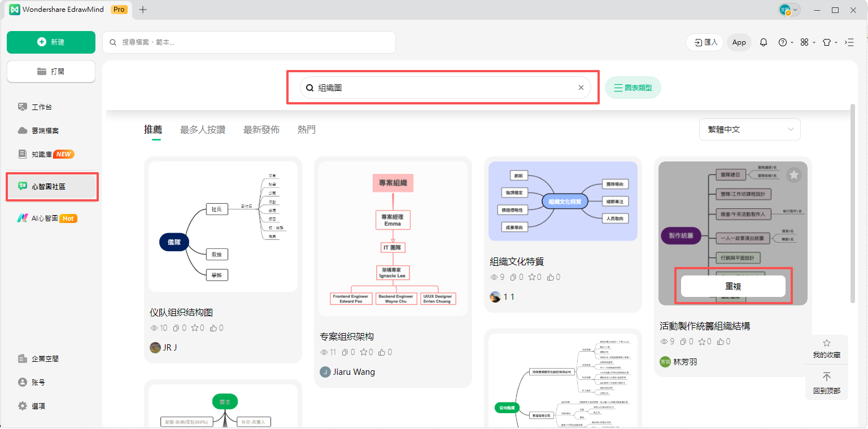Open AI心智圖 from the sidebar
The height and width of the screenshot is (429, 868).
[x=45, y=218]
